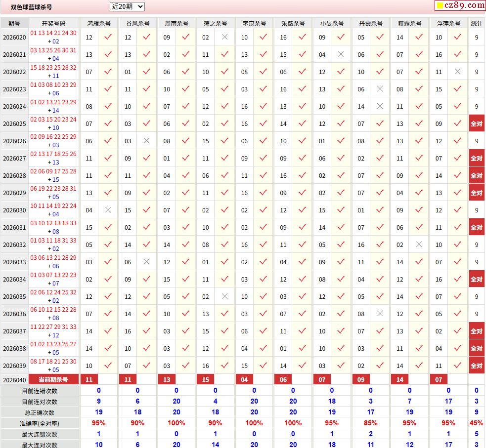Click the cross mark for 鸿雁 in row 2026030

tap(108, 210)
